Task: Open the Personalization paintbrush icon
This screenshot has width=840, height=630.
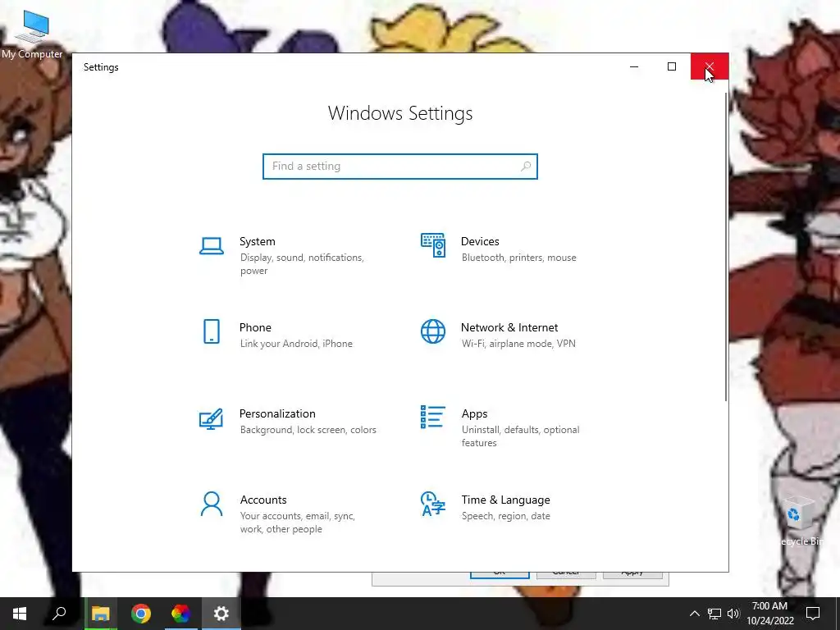Action: tap(211, 419)
